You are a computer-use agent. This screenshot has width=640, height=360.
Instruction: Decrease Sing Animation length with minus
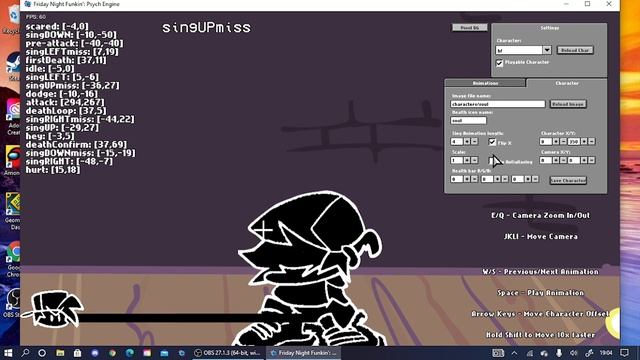point(474,142)
